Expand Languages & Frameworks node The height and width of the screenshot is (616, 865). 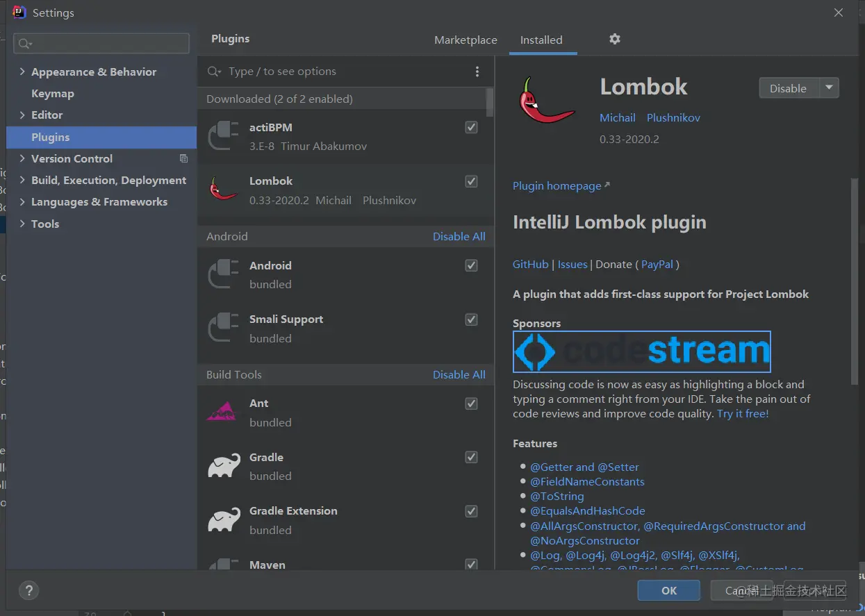(x=22, y=201)
